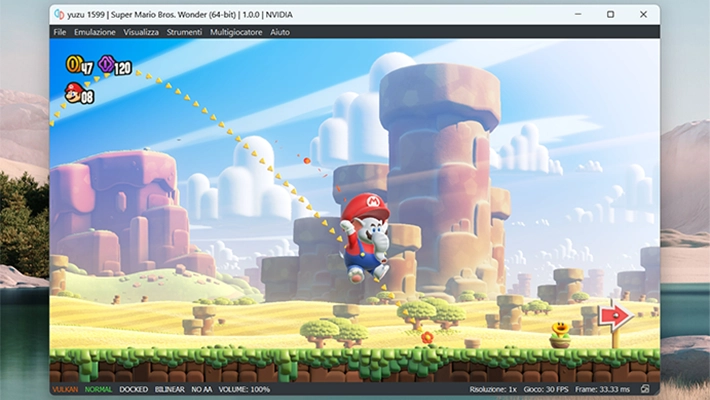Viewport: 710px width, 400px height.
Task: Click the red arrow signpost in game
Action: click(x=615, y=316)
